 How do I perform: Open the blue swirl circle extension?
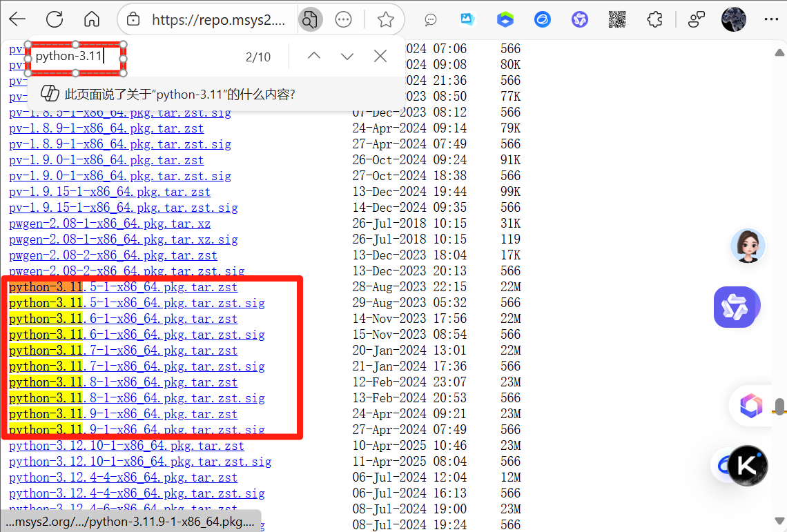(x=542, y=19)
